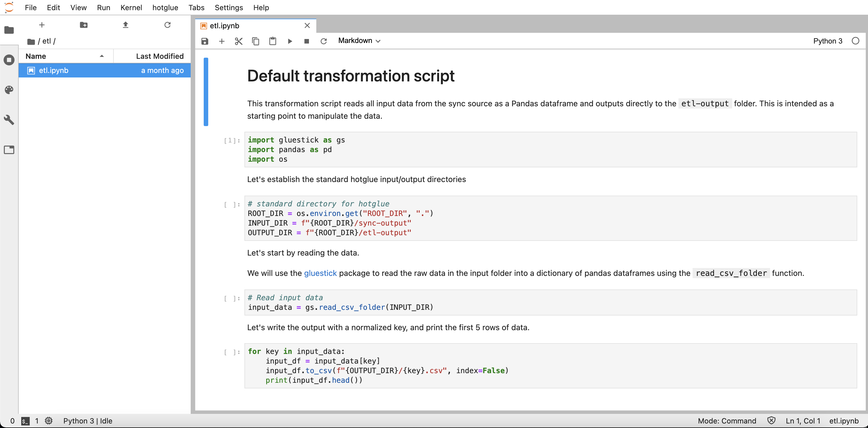Create a new folder in the file browser
The width and height of the screenshot is (868, 428).
83,25
